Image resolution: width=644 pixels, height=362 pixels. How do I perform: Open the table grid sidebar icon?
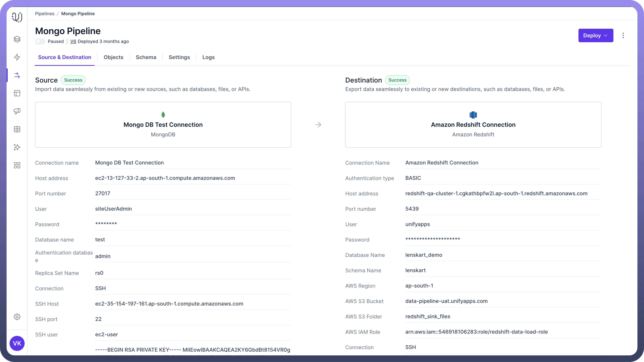coord(17,129)
